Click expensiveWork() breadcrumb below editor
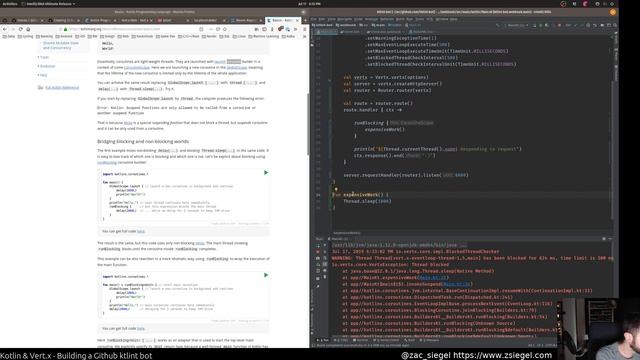This screenshot has width=640, height=360. [347, 233]
